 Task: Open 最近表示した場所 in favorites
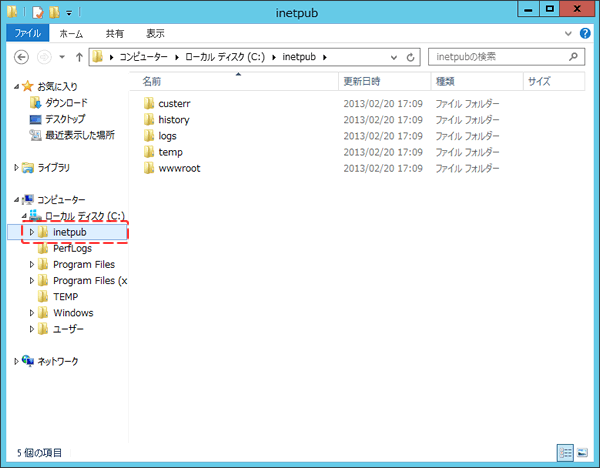[x=80, y=135]
